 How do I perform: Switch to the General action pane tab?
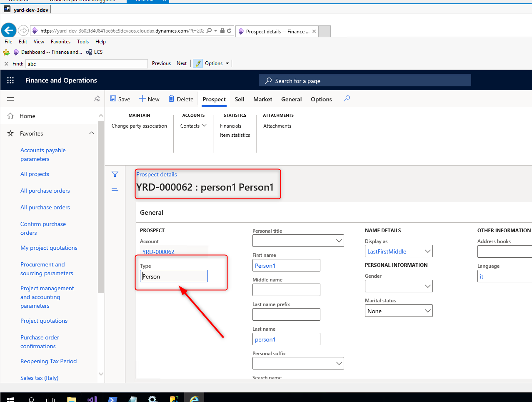pyautogui.click(x=291, y=99)
